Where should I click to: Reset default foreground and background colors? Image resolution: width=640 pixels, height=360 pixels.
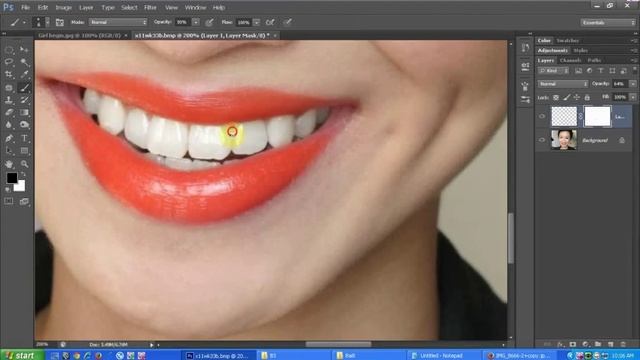click(x=8, y=189)
